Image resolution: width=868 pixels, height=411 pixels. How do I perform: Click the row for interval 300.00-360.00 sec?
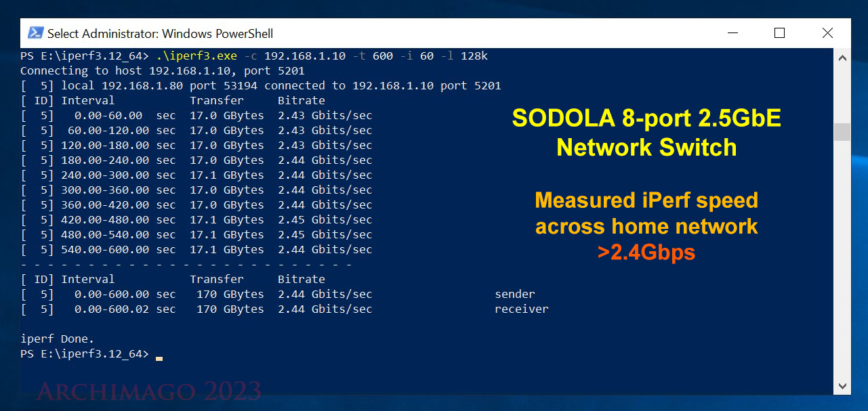(x=197, y=190)
